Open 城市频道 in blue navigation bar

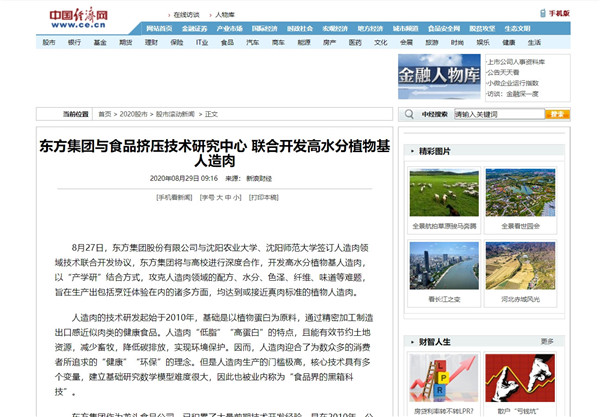point(406,29)
